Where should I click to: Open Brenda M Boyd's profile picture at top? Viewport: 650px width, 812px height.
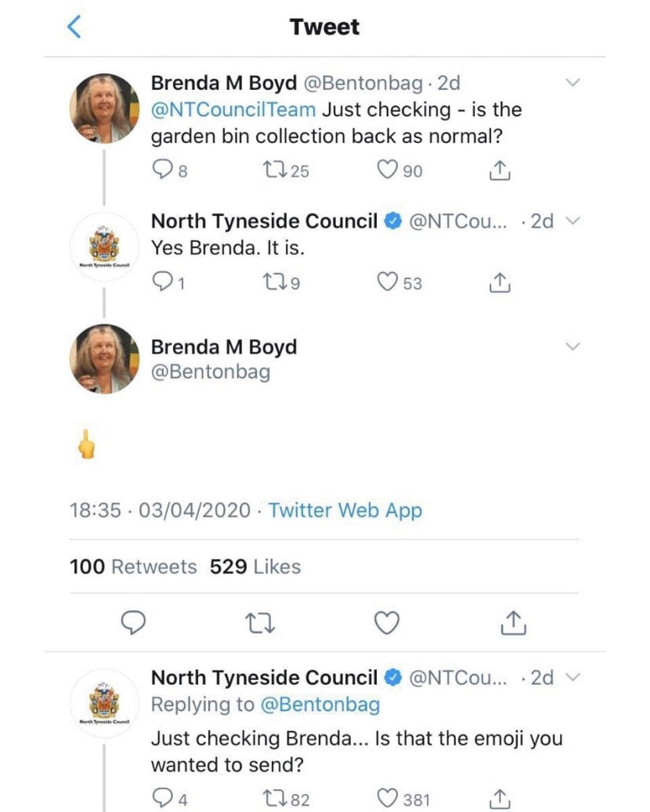pyautogui.click(x=105, y=108)
